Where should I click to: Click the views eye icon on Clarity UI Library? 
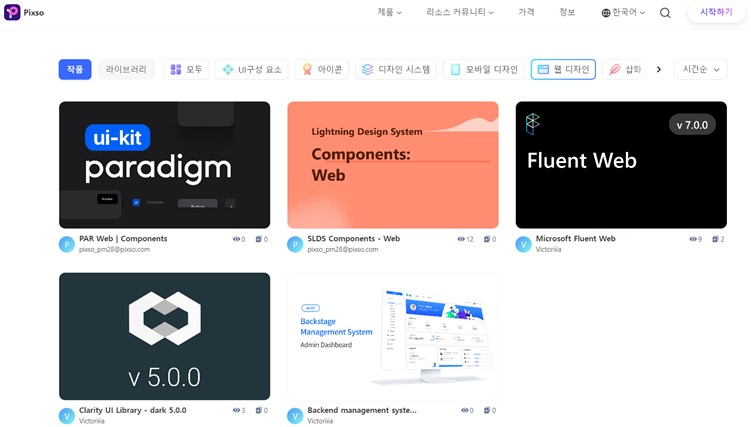pos(236,410)
